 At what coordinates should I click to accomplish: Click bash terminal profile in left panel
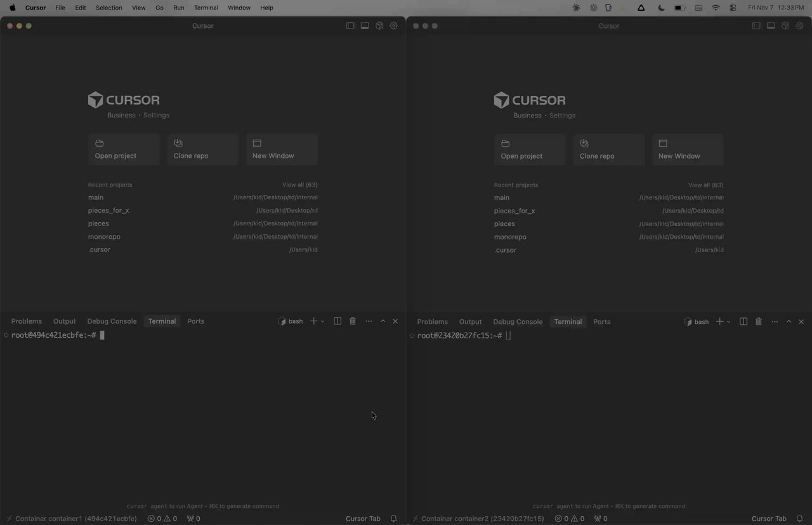[x=291, y=321]
